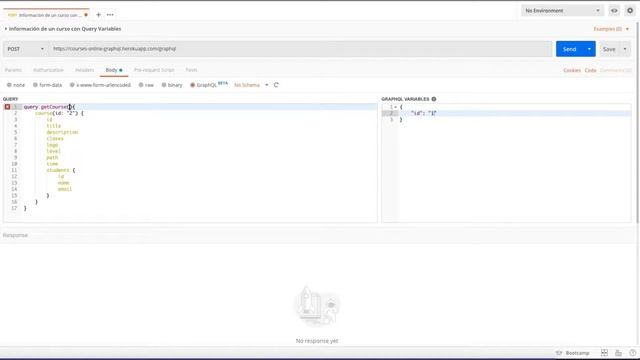This screenshot has height=360, width=640.
Task: Open manage environments gear icon
Action: [x=630, y=11]
